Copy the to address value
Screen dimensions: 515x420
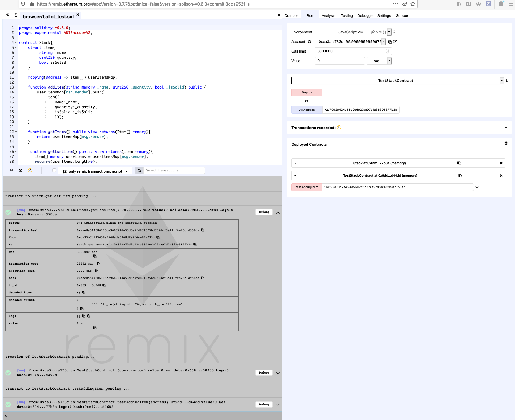pos(195,245)
